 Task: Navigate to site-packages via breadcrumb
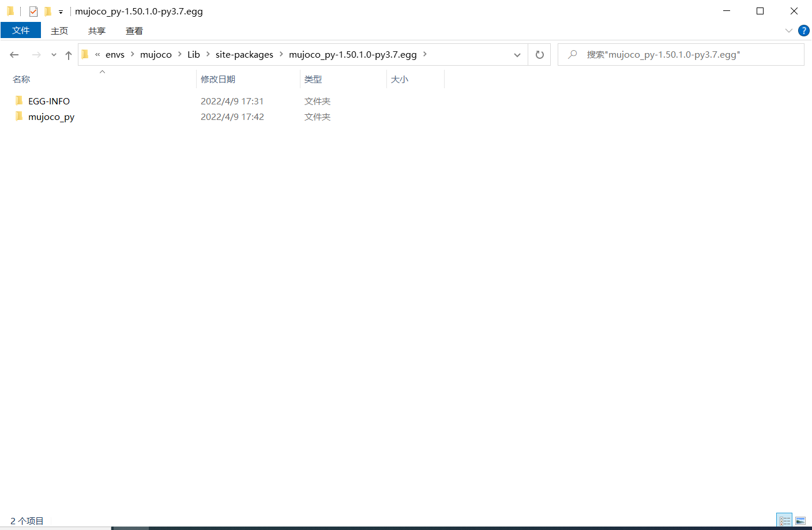pos(245,54)
